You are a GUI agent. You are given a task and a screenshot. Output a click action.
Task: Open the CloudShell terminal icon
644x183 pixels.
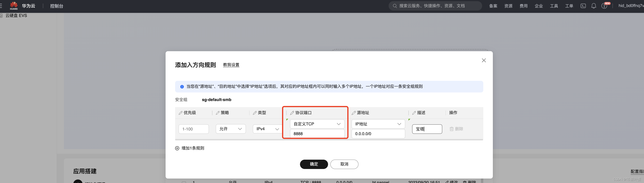point(583,6)
